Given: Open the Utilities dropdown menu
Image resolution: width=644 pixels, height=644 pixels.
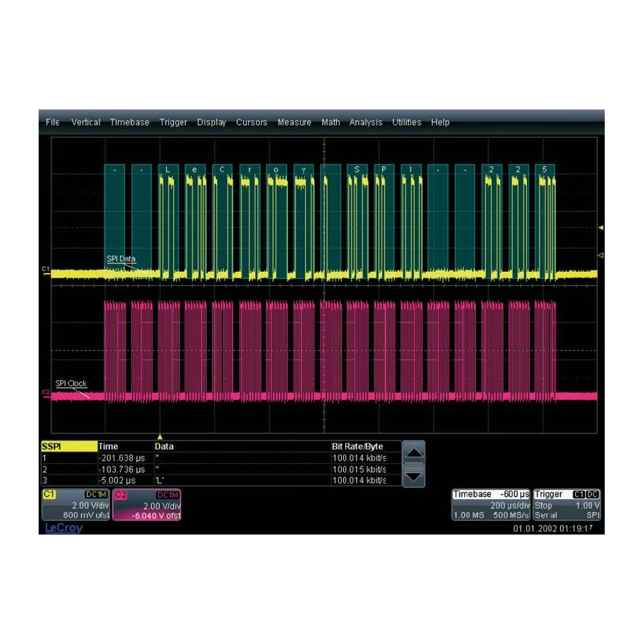Looking at the screenshot, I should coord(406,122).
